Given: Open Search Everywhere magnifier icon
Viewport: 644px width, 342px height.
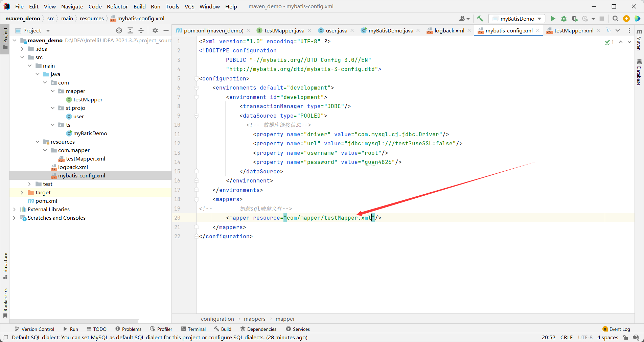Looking at the screenshot, I should click(x=616, y=19).
